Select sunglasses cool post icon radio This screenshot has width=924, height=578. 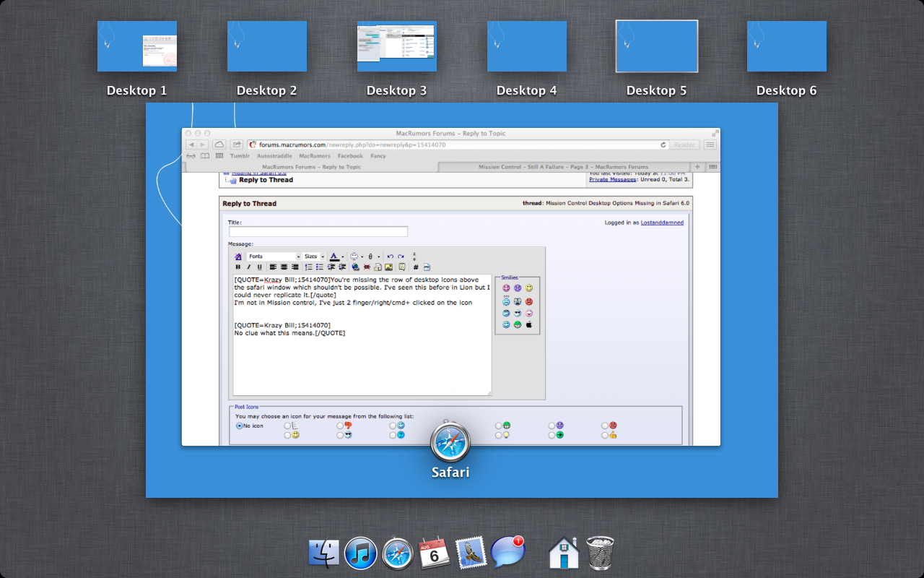(x=340, y=435)
